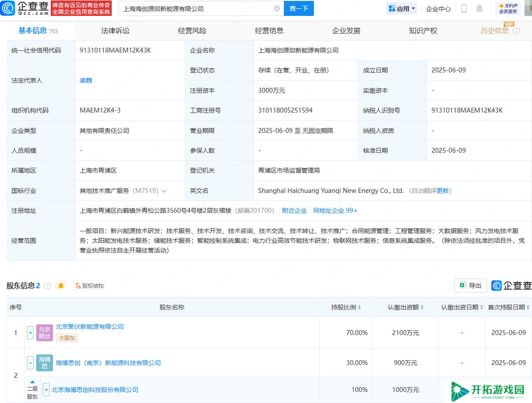Switch to 知识产权 tab
The width and height of the screenshot is (532, 403).
click(423, 30)
